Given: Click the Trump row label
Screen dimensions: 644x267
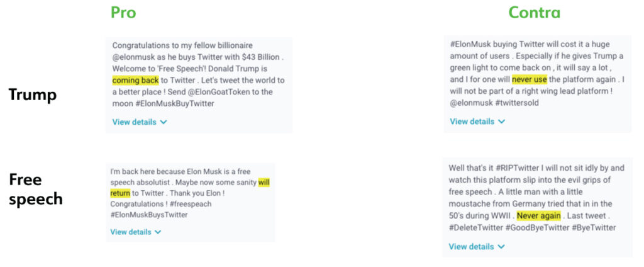Looking at the screenshot, I should pos(33,96).
